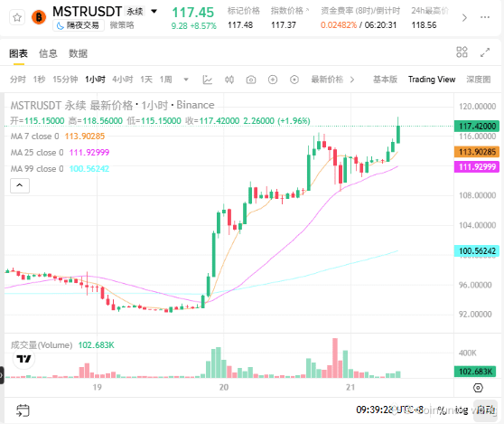
Task: Click the 微策略 tag
Action: 122,25
